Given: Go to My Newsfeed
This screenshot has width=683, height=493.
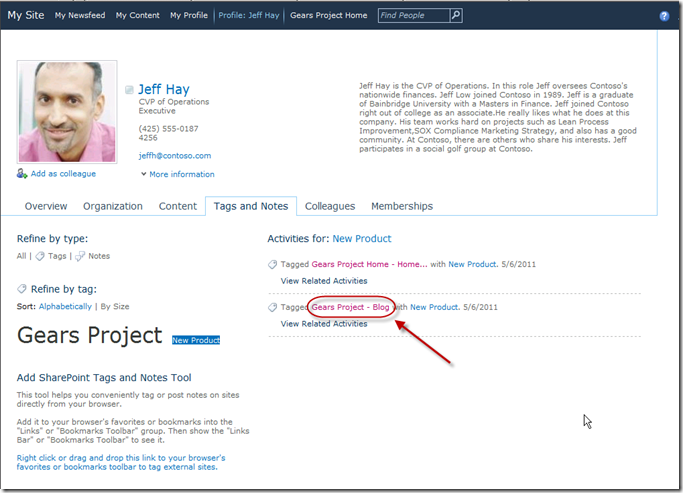Looking at the screenshot, I should click(x=80, y=15).
